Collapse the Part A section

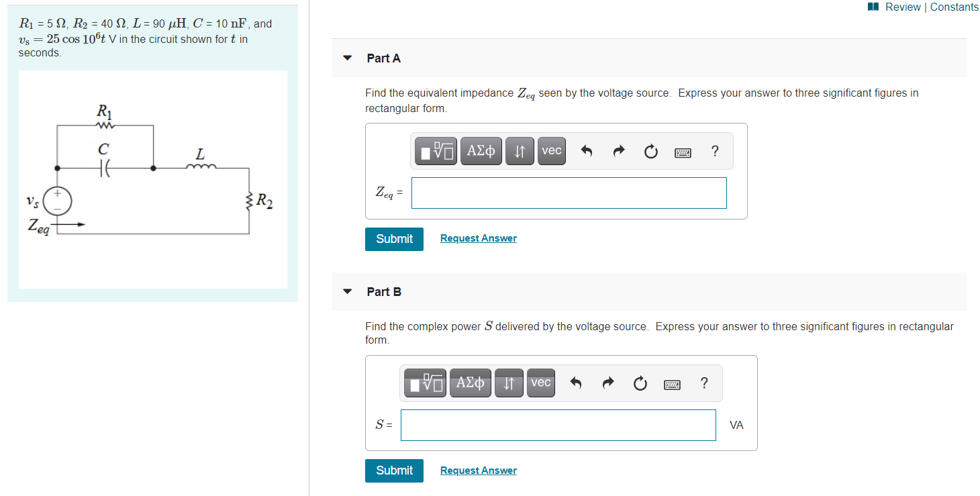347,58
